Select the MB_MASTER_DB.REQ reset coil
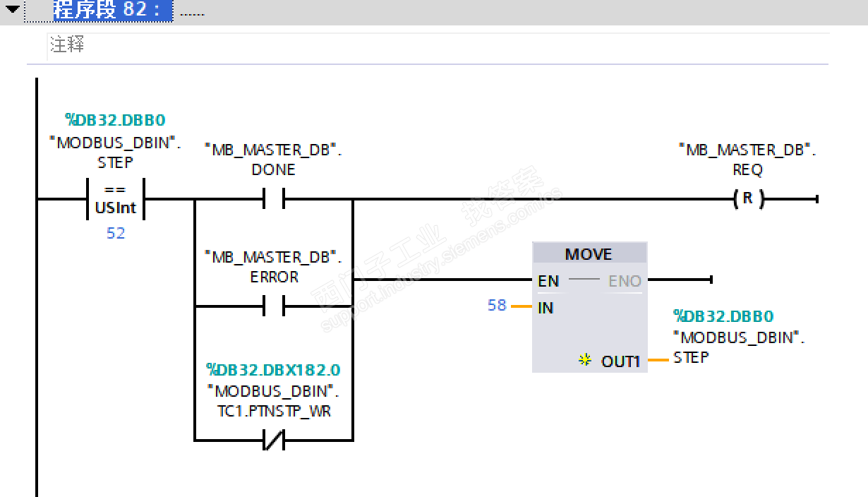Image resolution: width=868 pixels, height=497 pixels. point(748,199)
